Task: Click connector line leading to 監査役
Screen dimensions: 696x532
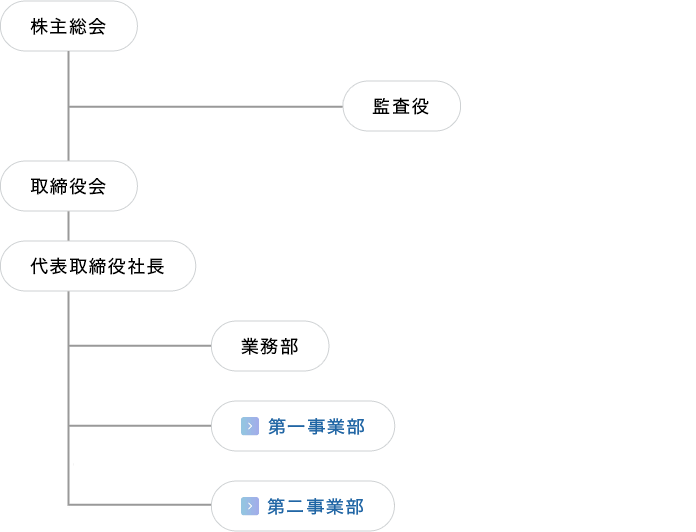Action: click(206, 106)
